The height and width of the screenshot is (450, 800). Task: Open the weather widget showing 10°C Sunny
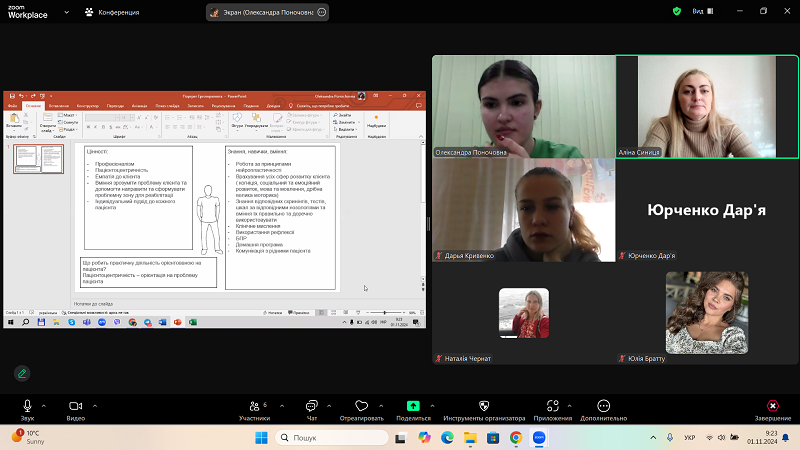tap(28, 437)
